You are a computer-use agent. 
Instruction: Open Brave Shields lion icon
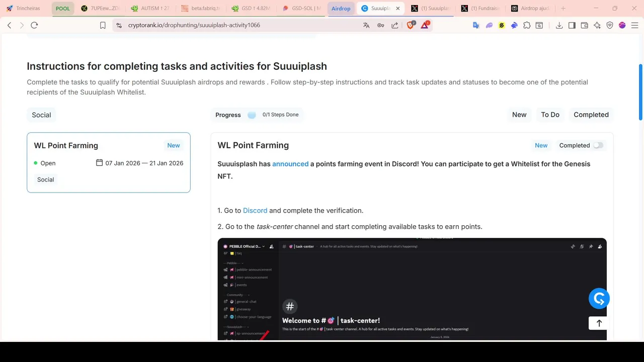pyautogui.click(x=411, y=25)
